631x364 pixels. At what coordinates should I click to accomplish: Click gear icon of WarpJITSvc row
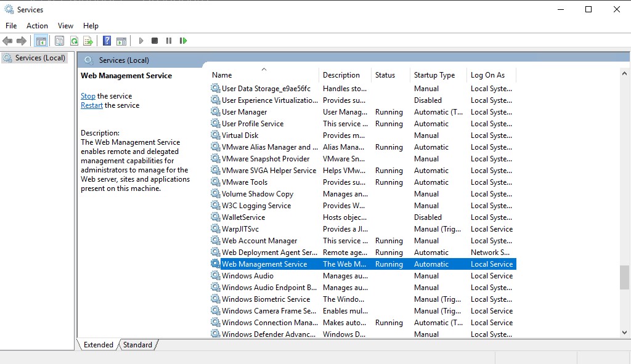point(215,229)
